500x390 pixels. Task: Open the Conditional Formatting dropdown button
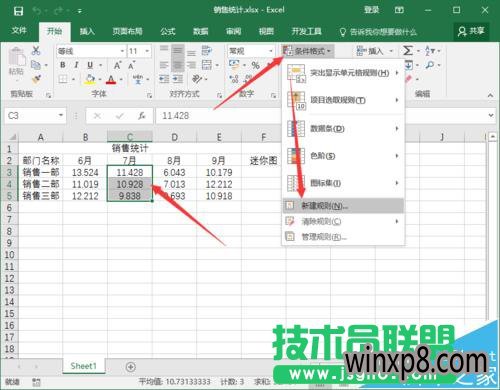coord(307,51)
